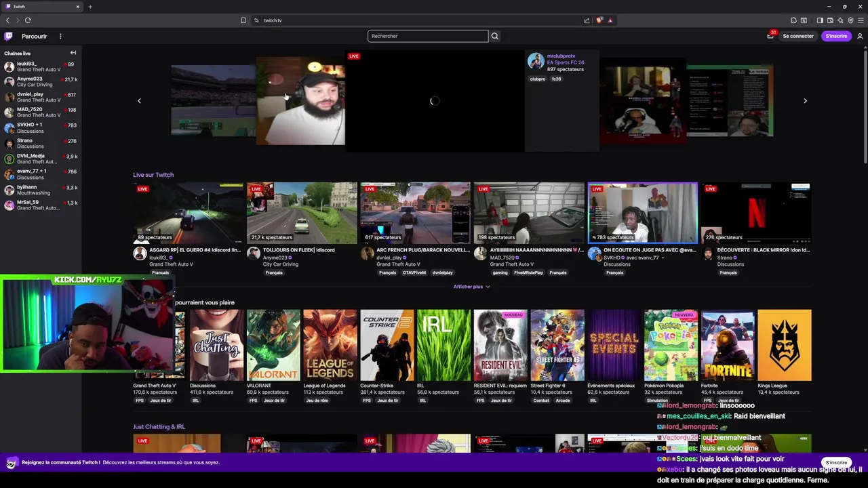Open Anyme023 channel in sidebar
The width and height of the screenshot is (868, 488).
(x=41, y=82)
